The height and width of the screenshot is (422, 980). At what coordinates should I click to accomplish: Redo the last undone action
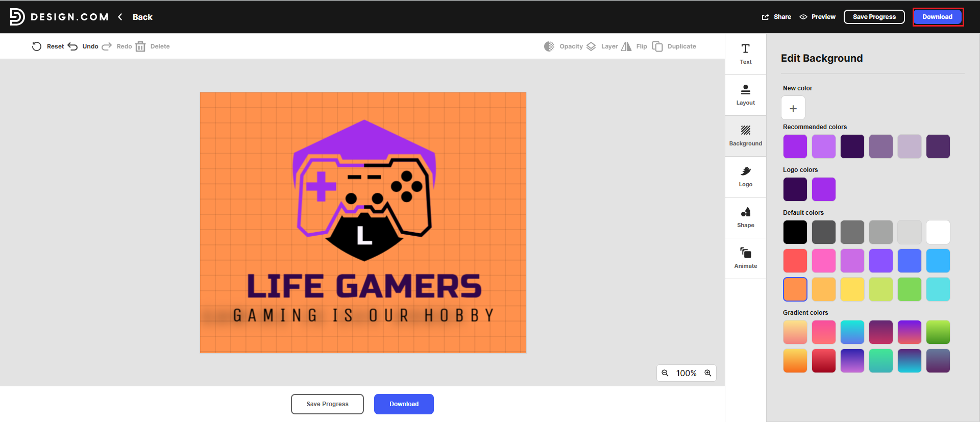point(107,46)
